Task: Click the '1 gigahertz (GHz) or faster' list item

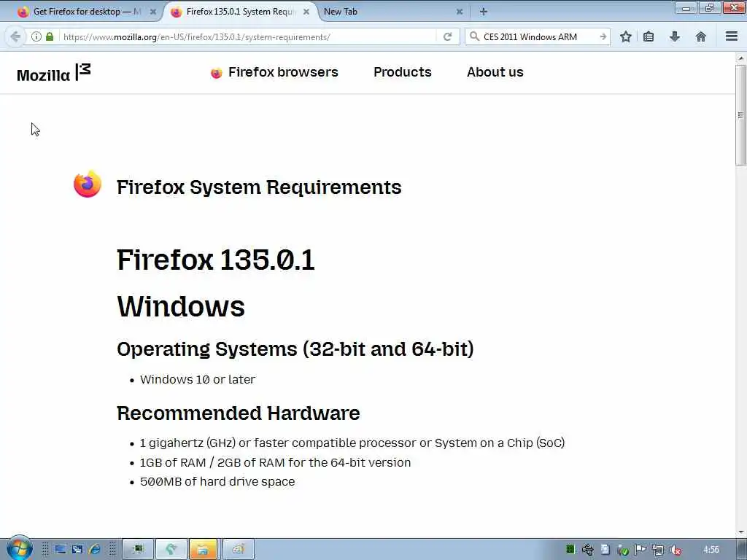Action: (x=352, y=443)
